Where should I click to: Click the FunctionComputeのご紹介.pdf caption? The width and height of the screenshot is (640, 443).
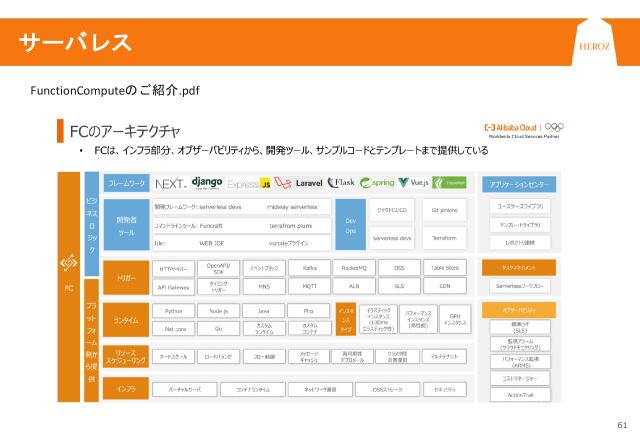(115, 90)
